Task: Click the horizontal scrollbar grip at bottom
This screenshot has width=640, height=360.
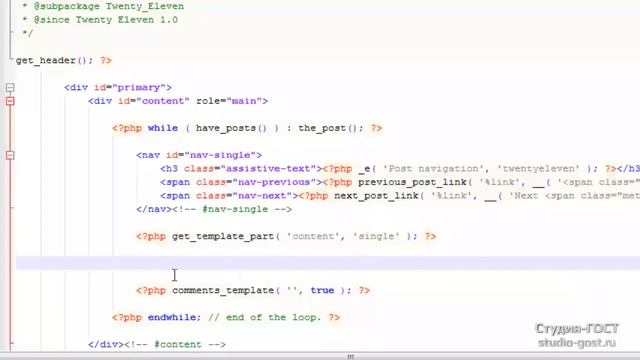Action: [351, 357]
